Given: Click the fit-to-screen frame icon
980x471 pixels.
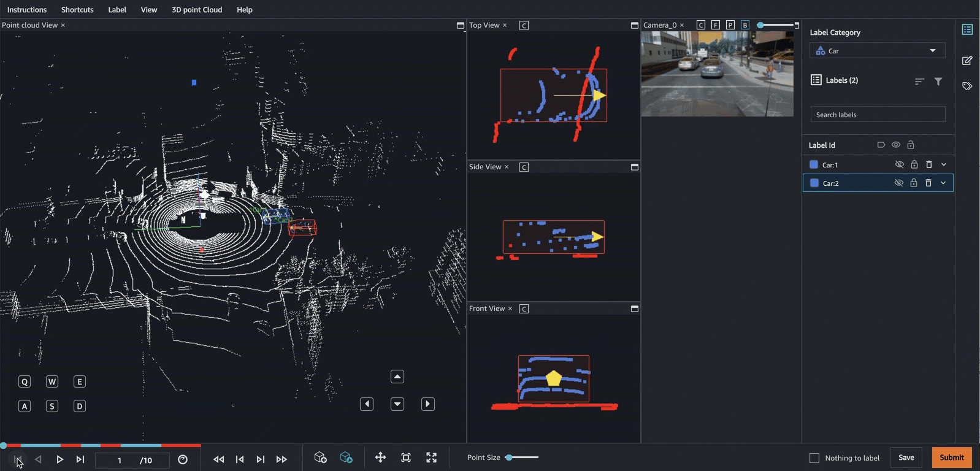Looking at the screenshot, I should (406, 458).
